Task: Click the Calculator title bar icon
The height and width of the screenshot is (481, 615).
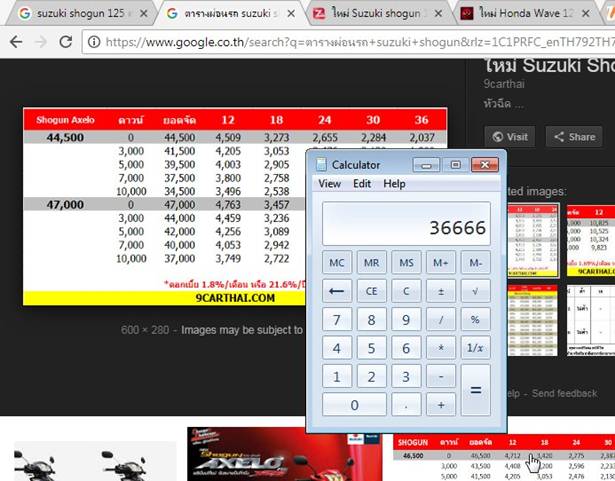Action: click(322, 164)
